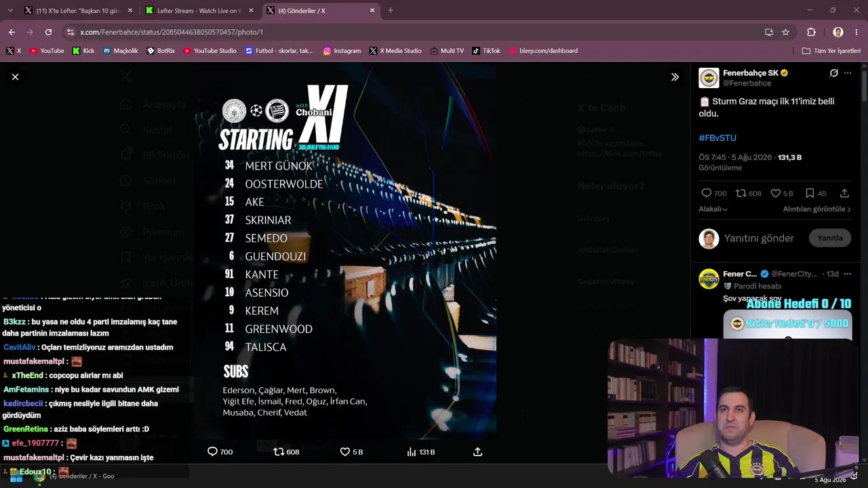868x488 pixels.
Task: Share the photo using the bottom share icon
Action: point(477,451)
